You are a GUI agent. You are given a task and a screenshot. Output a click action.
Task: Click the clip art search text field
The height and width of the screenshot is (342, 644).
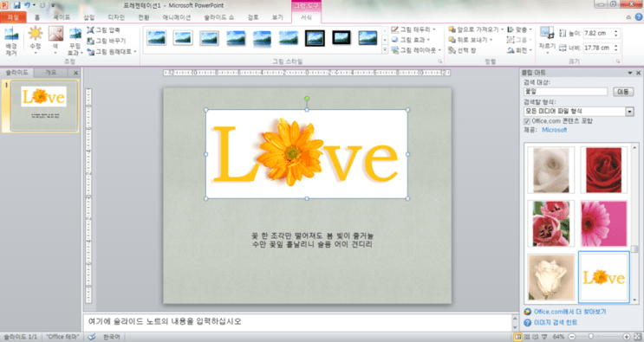tap(565, 92)
